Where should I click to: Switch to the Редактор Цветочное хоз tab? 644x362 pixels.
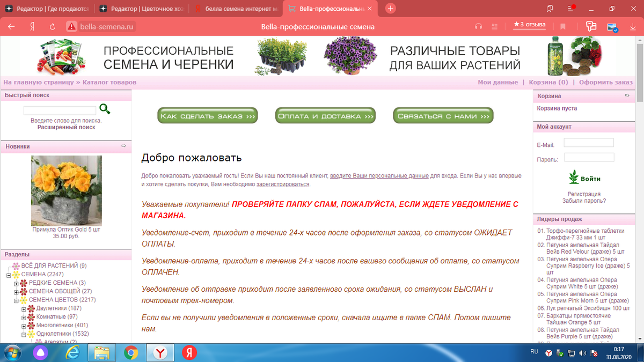(x=142, y=9)
